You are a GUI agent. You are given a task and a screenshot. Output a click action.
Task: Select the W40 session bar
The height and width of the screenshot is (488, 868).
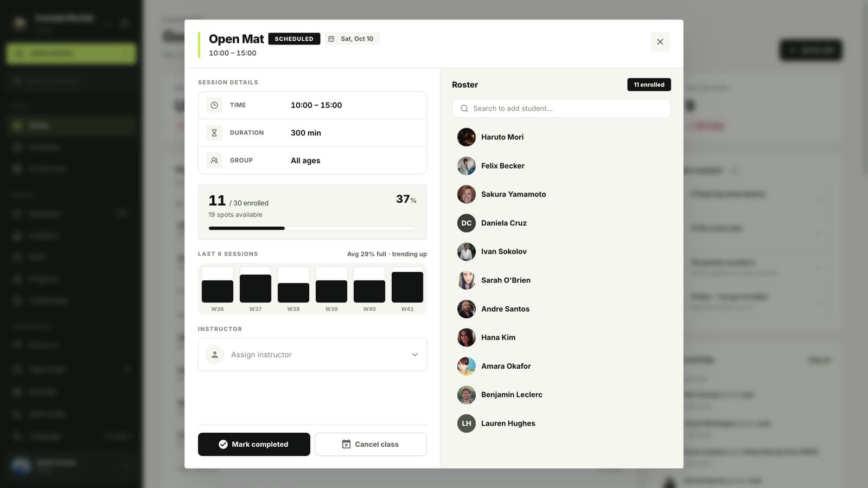[369, 285]
